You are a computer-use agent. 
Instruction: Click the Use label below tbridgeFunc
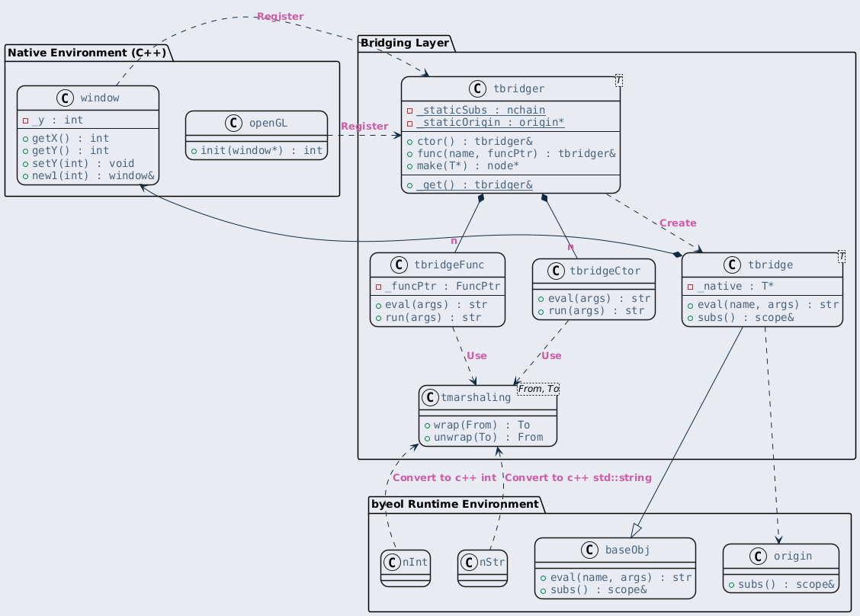477,356
